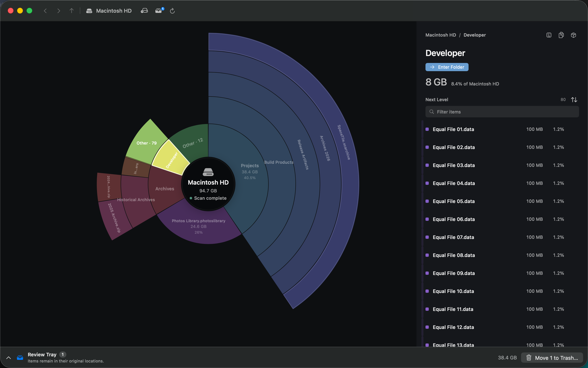Image resolution: width=588 pixels, height=368 pixels.
Task: Click the drive icon at the chart center
Action: pyautogui.click(x=208, y=172)
